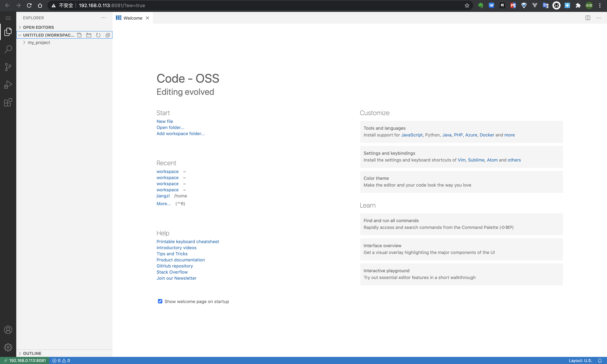Viewport: 607px width, 364px height.
Task: Click Join our Newsletter link
Action: [x=176, y=278]
